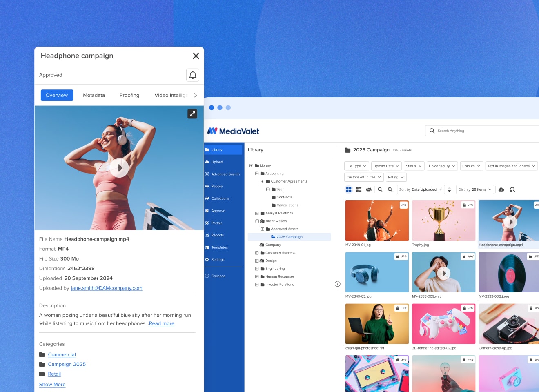This screenshot has height=392, width=539.
Task: Click Read more in the description
Action: point(162,323)
